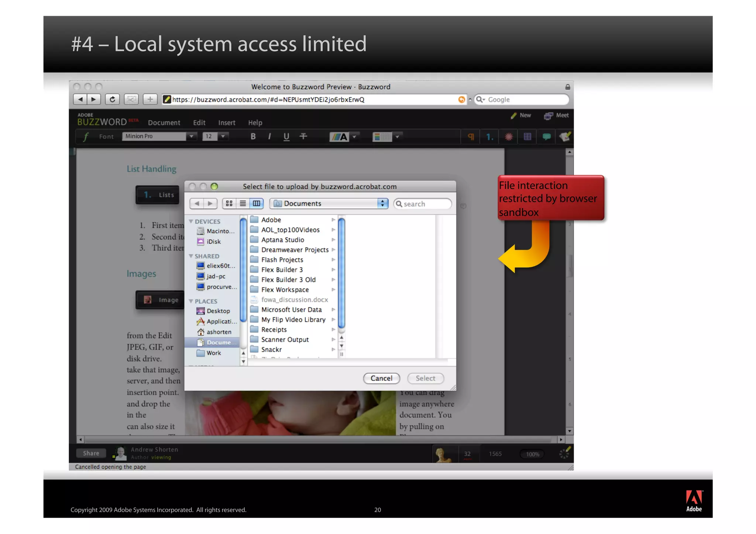Click the file list vertical scrollbar

(341, 273)
